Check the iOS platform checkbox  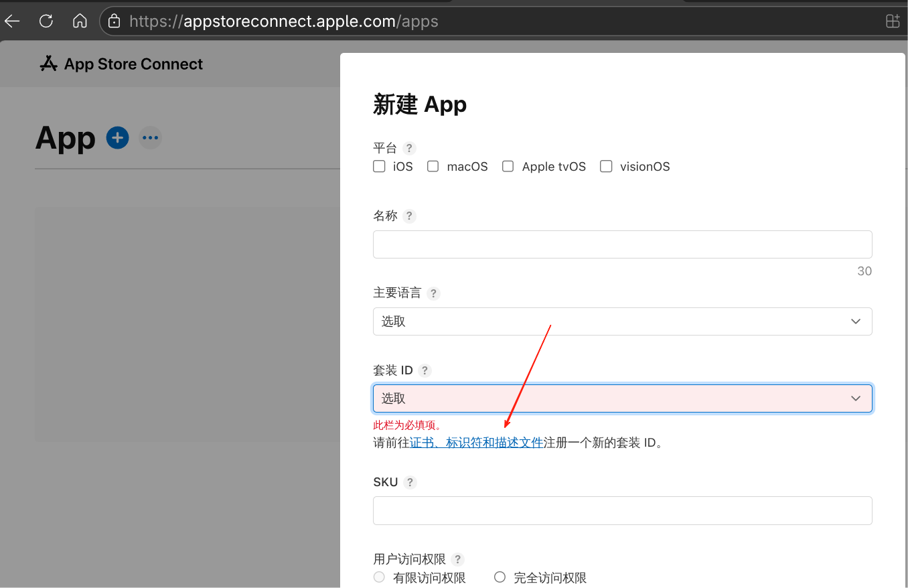click(x=379, y=166)
